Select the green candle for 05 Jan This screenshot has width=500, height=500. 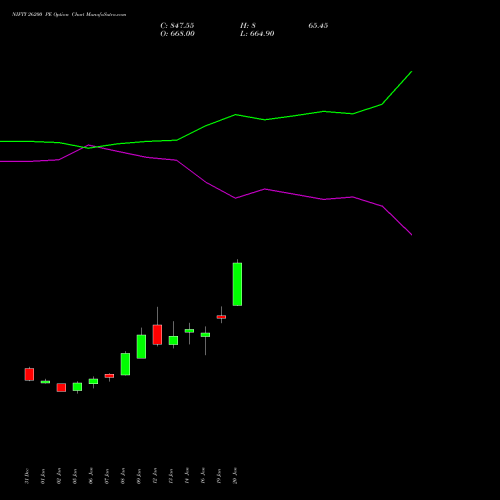pyautogui.click(x=77, y=387)
